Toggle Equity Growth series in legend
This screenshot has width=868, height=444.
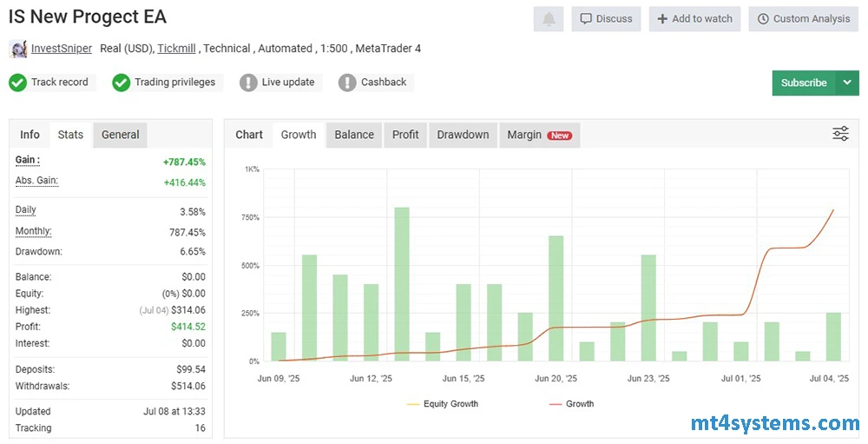pyautogui.click(x=442, y=404)
